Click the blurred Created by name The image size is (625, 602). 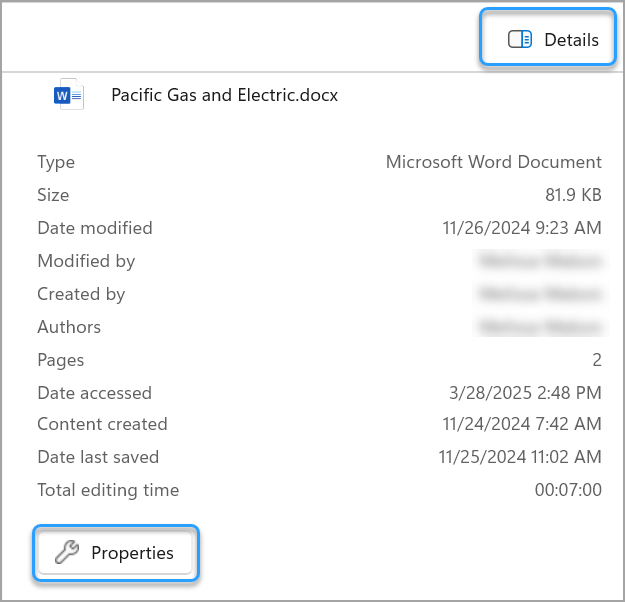pos(541,294)
